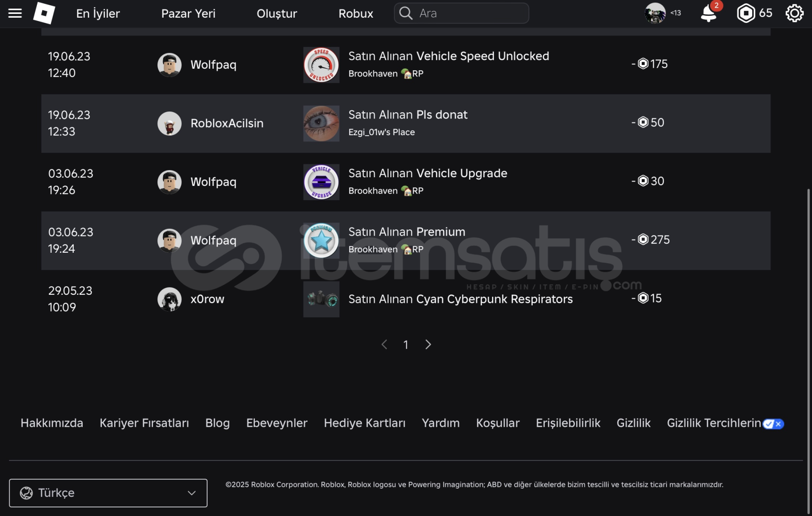Screen dimensions: 812x516
Task: Open Wolfpaq avatar in Premium row
Action: (x=169, y=240)
